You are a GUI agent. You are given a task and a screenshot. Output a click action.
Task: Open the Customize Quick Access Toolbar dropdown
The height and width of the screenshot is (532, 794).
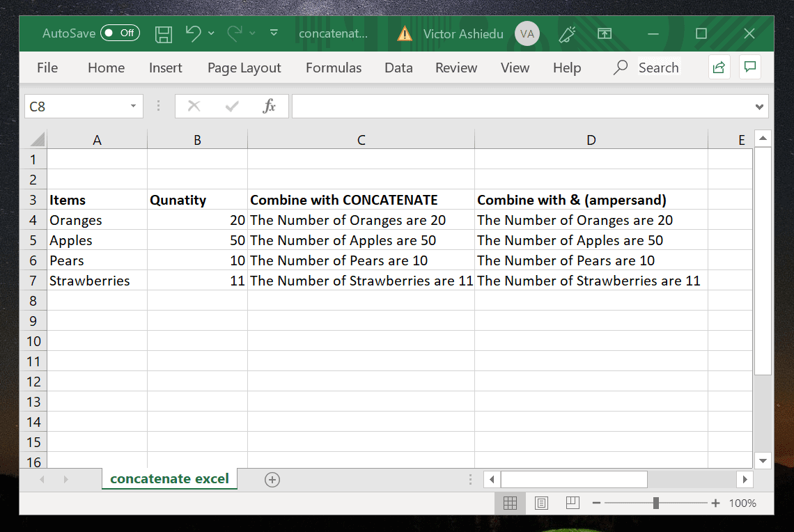(273, 33)
